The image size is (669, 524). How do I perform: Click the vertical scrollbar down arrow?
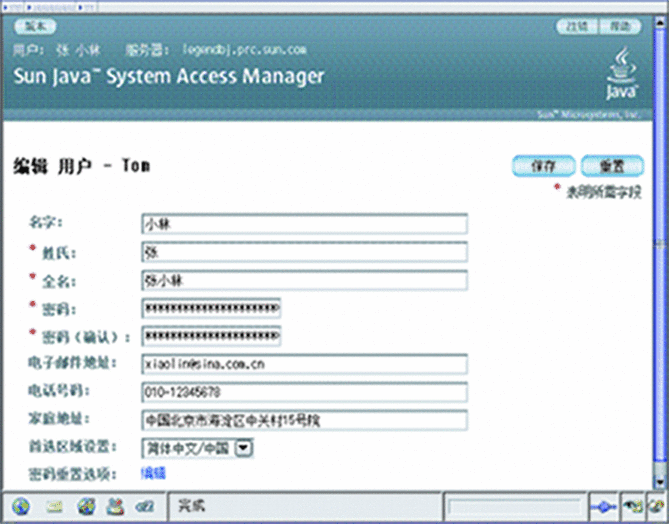pos(660,482)
